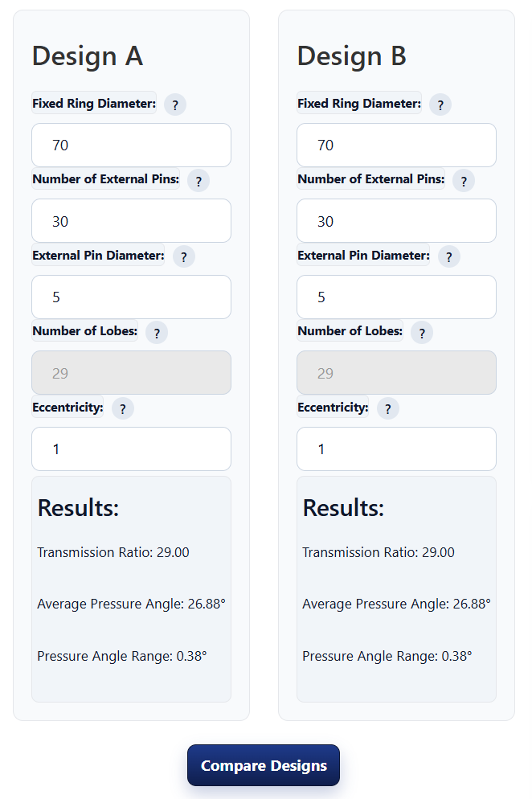532x799 pixels.
Task: Click Design A Number of Lobes help icon
Action: tap(157, 333)
